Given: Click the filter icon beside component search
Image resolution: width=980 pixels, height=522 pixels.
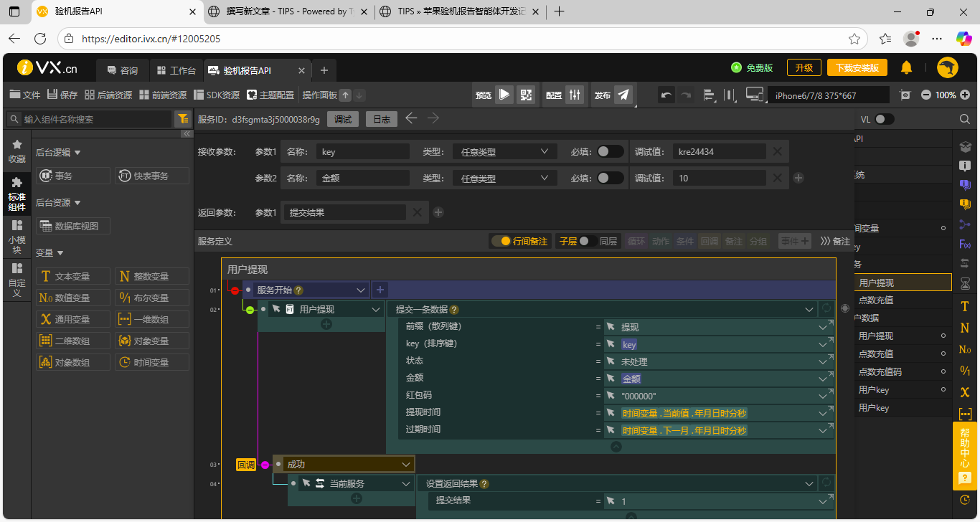Looking at the screenshot, I should tap(182, 119).
